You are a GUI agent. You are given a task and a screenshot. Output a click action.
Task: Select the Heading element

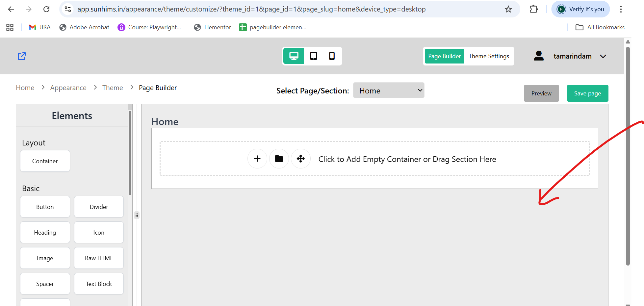pyautogui.click(x=45, y=232)
